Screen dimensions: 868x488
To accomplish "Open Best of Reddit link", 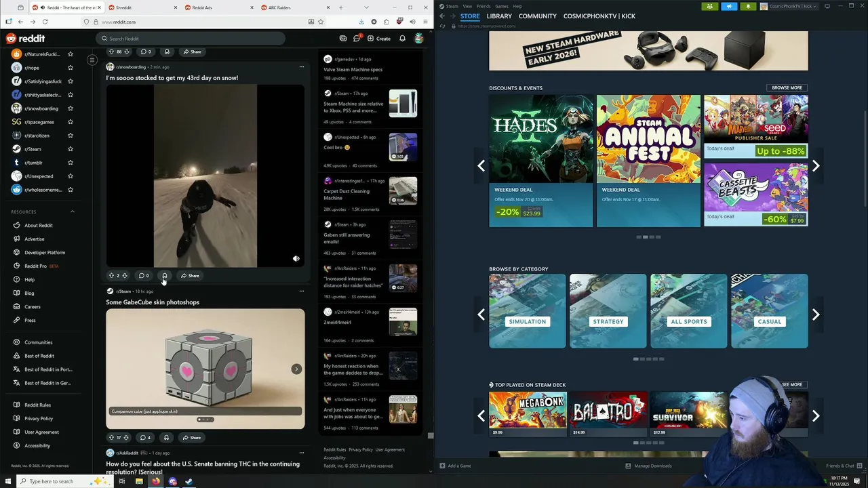I will pyautogui.click(x=39, y=356).
